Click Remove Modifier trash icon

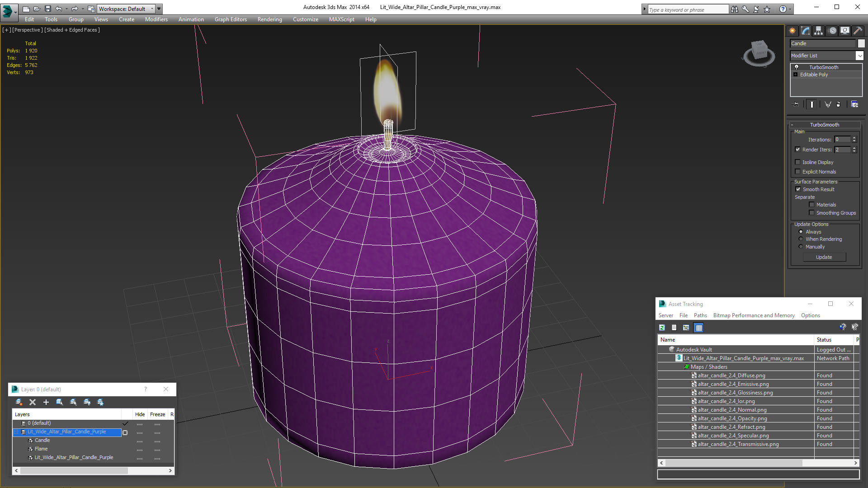[839, 104]
